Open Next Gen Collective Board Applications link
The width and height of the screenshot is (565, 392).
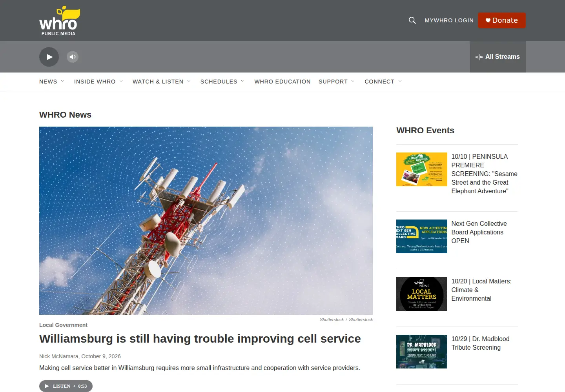(479, 232)
